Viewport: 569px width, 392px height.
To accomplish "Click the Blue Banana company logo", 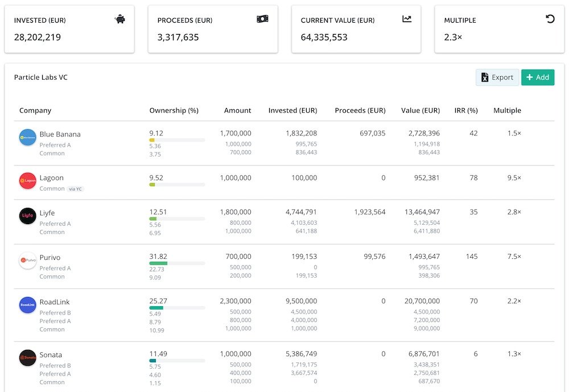I will click(28, 137).
